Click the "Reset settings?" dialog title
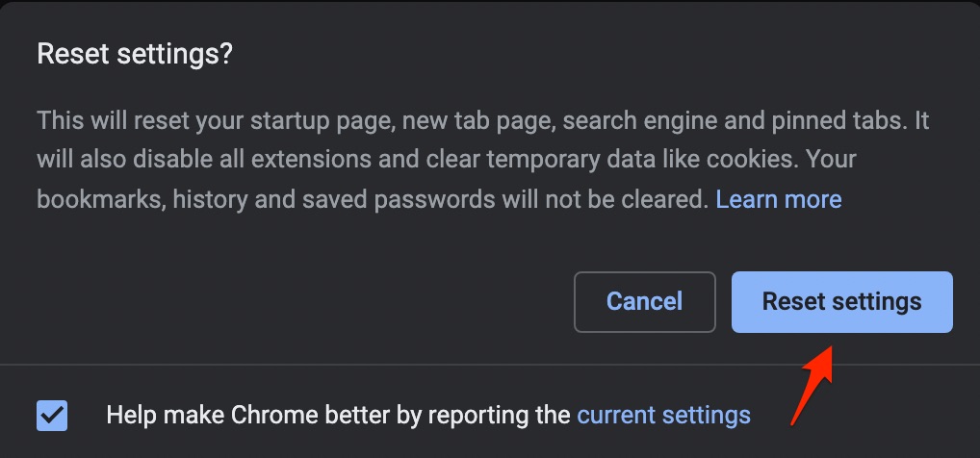The image size is (980, 458). [135, 54]
